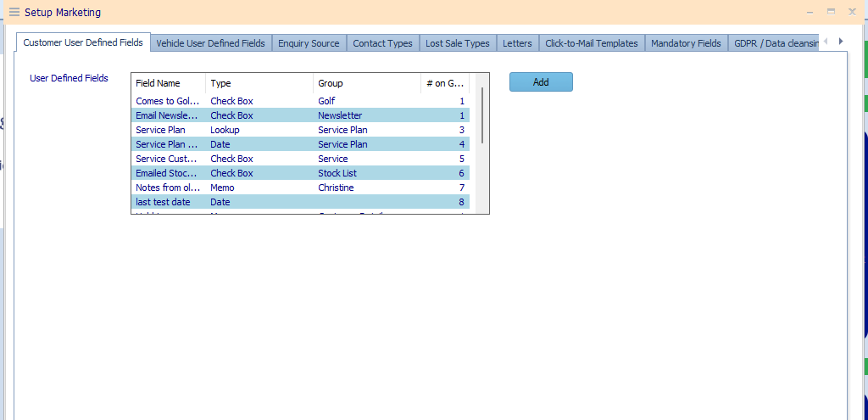Sort by the Field Name column header
The height and width of the screenshot is (420, 868).
(x=169, y=83)
